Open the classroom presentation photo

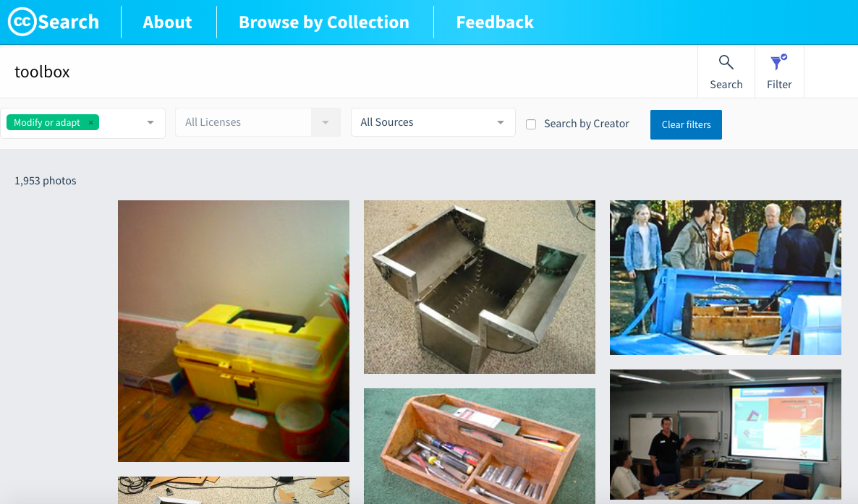click(726, 435)
